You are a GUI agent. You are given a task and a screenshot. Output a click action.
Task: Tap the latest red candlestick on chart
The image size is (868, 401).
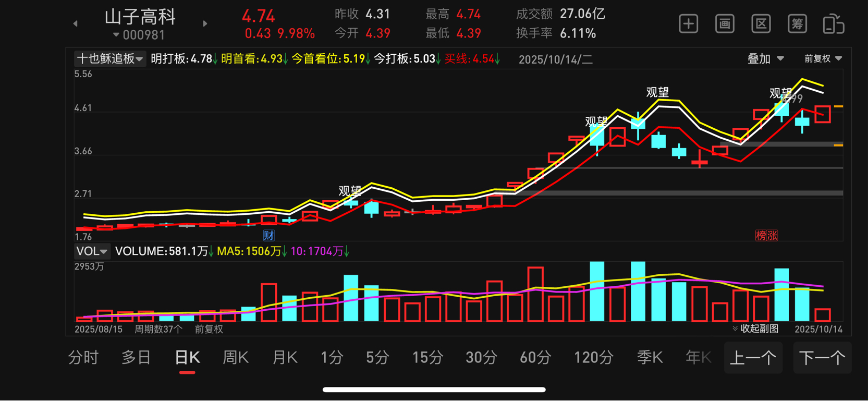pos(823,114)
